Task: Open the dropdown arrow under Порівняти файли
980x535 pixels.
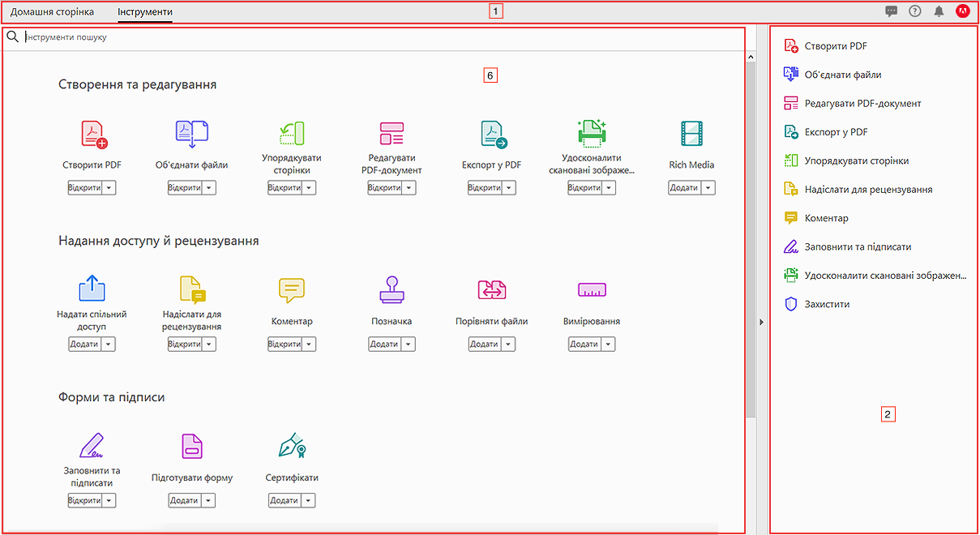Action: 508,345
